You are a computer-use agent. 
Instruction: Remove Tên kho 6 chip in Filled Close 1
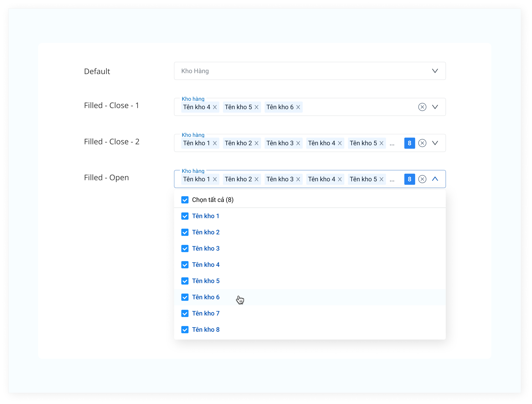tap(298, 107)
